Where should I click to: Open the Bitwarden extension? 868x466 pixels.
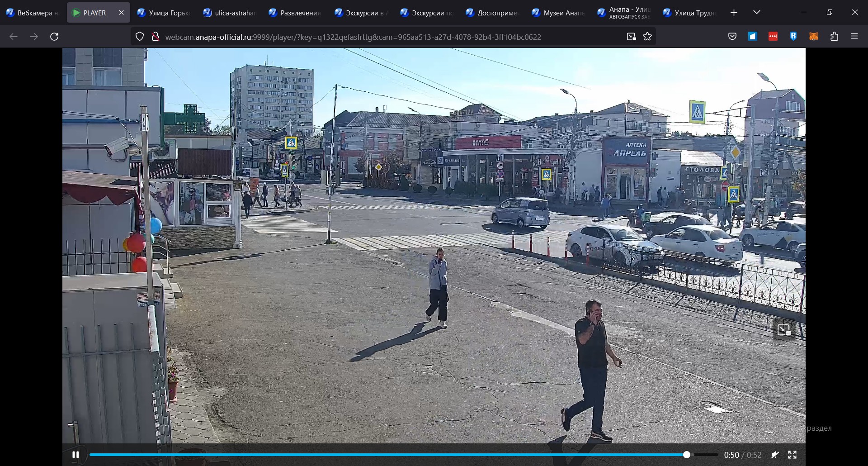[793, 36]
